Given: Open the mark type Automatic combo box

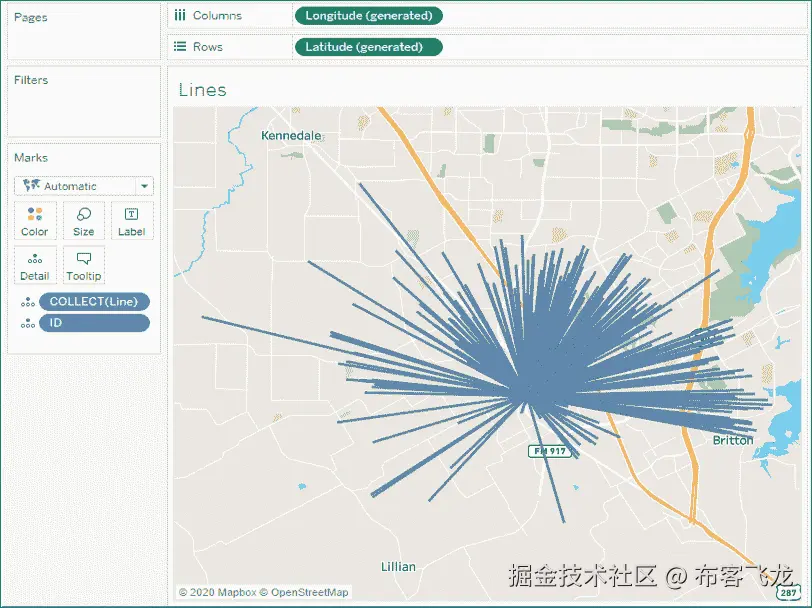Looking at the screenshot, I should coord(84,186).
